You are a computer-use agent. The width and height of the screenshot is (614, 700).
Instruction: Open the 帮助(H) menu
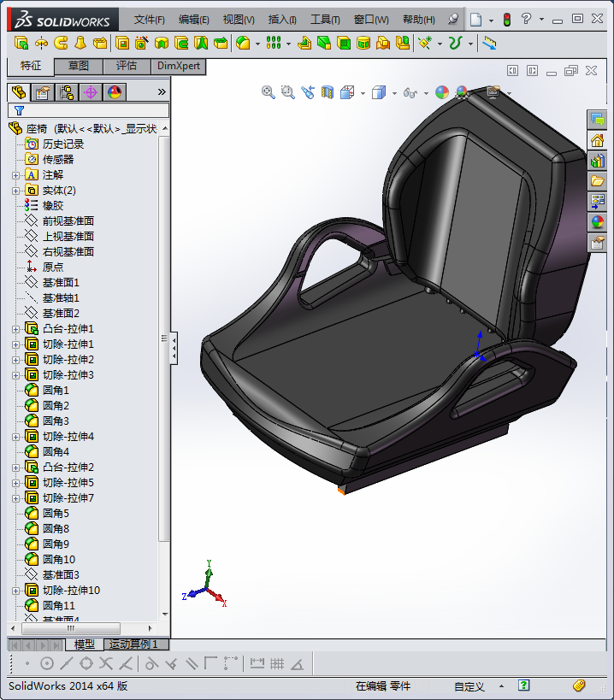(x=418, y=20)
